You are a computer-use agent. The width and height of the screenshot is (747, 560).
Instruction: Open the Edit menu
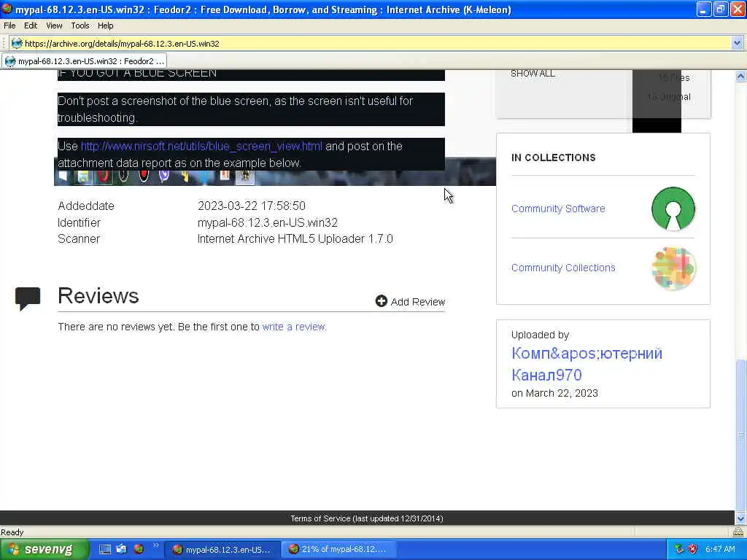[x=31, y=26]
